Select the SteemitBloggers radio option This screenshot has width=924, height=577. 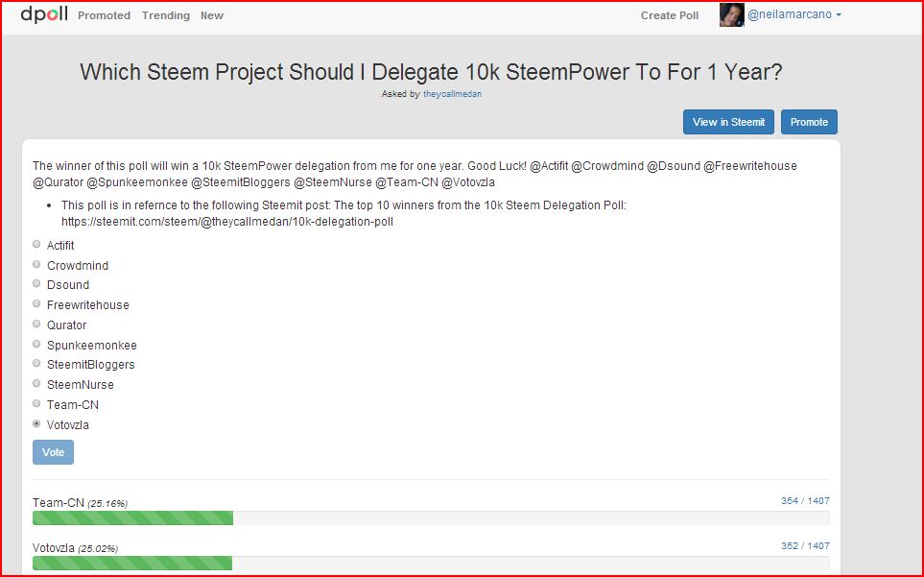36,363
